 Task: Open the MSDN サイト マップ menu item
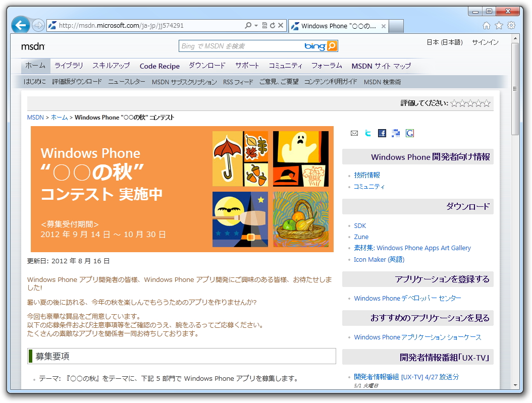tap(381, 66)
